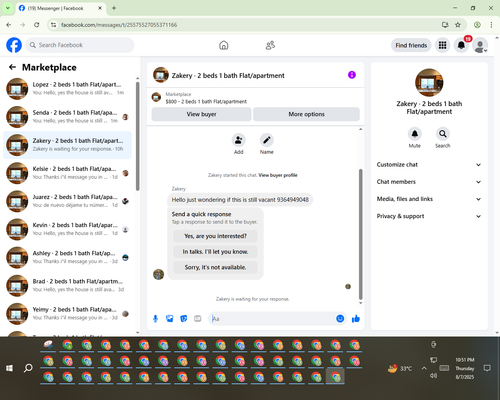Open the Brad conversation
The image size is (500, 400).
(x=68, y=285)
